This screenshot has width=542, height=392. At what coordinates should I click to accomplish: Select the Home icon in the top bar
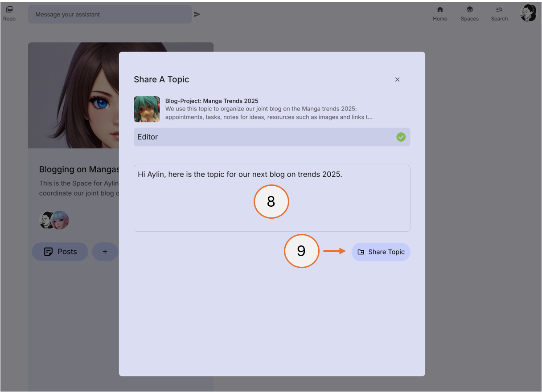[440, 12]
